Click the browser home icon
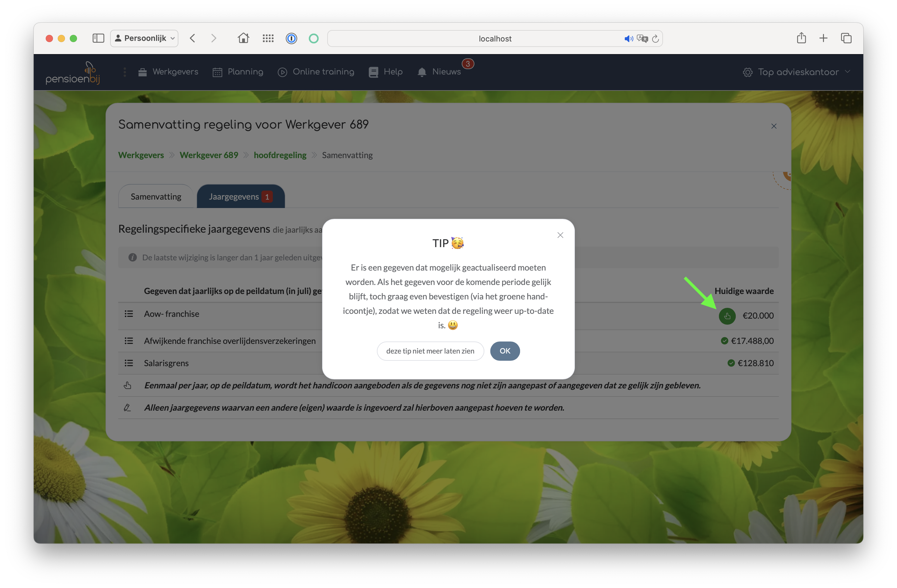This screenshot has height=588, width=897. [243, 38]
